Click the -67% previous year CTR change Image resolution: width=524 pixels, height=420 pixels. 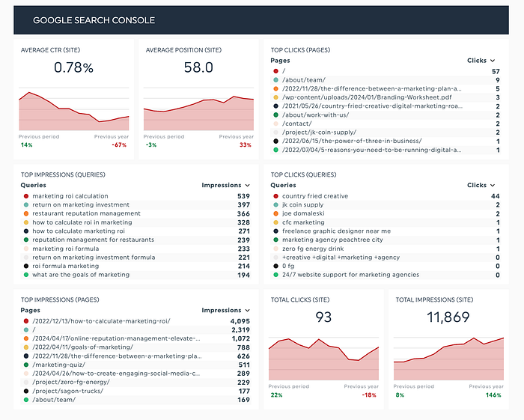[119, 145]
